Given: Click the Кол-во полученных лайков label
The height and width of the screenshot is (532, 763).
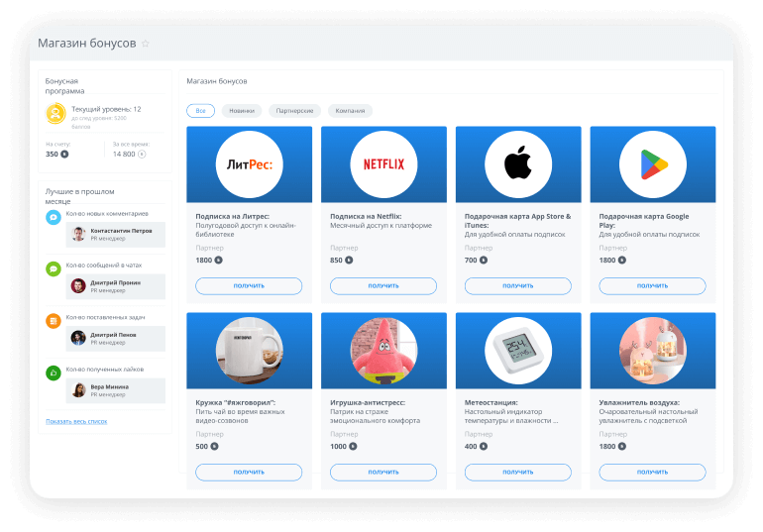Looking at the screenshot, I should (x=105, y=370).
